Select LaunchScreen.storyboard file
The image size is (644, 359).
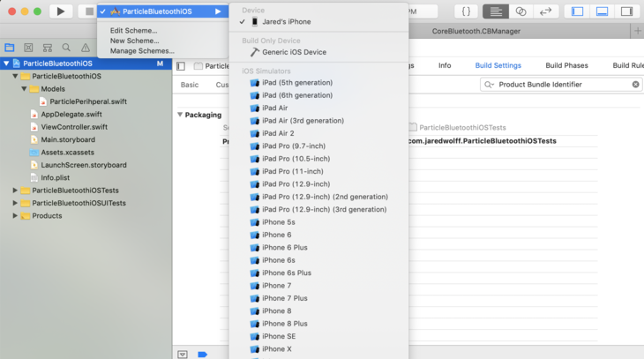(78, 165)
